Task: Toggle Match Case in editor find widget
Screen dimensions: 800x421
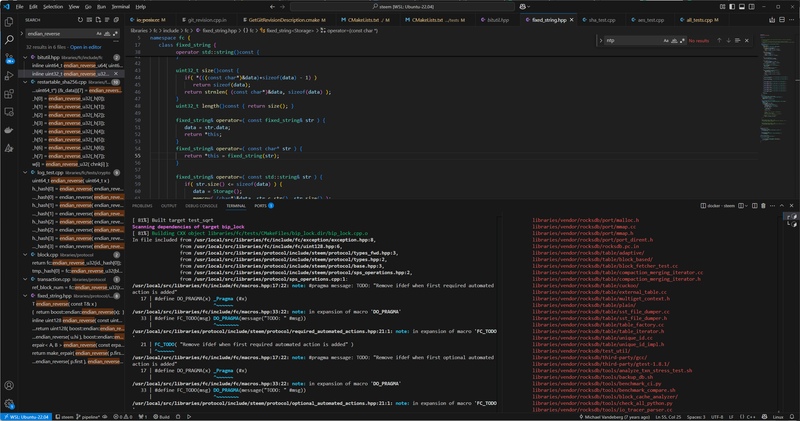Action: pos(666,40)
